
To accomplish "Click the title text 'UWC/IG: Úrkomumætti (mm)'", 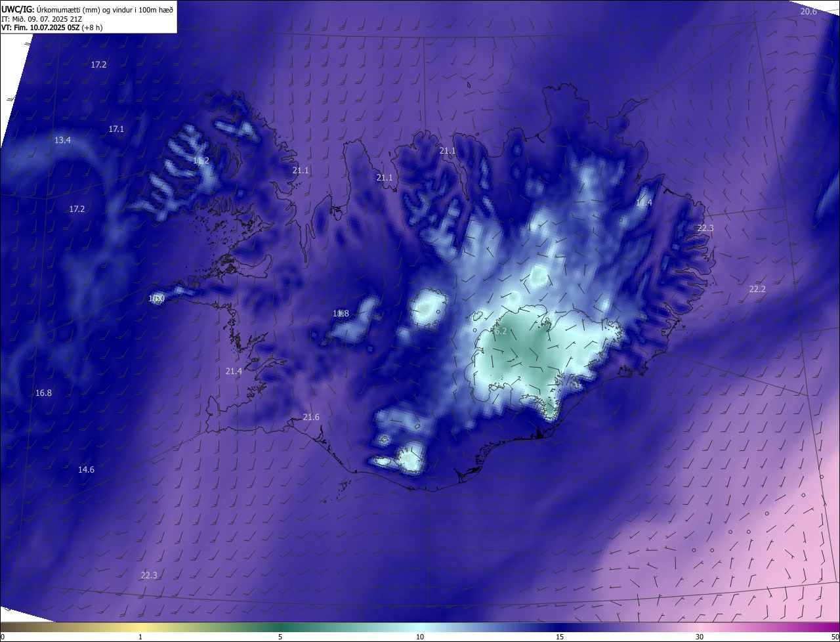I will click(51, 9).
